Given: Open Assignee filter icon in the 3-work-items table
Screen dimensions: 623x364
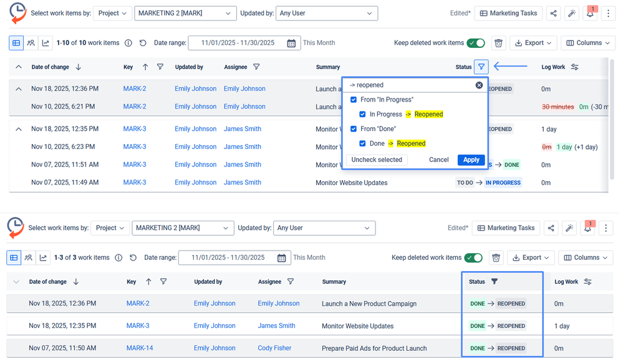Looking at the screenshot, I should [291, 282].
